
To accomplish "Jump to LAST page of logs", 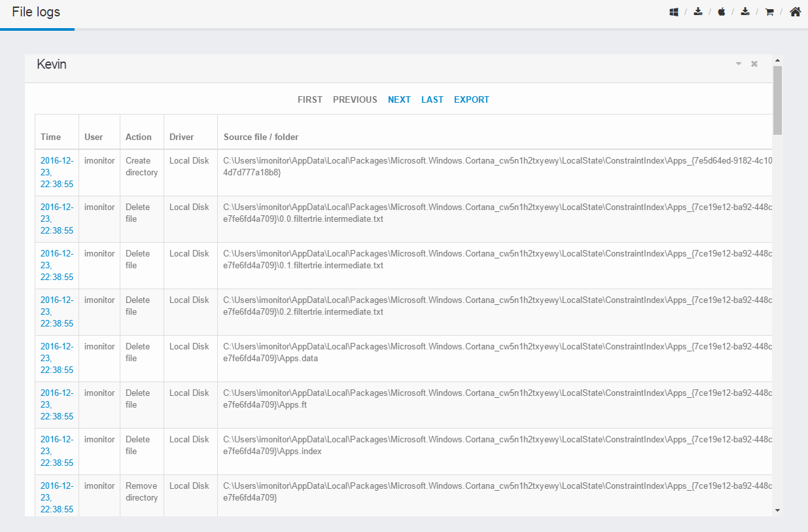I will 432,99.
